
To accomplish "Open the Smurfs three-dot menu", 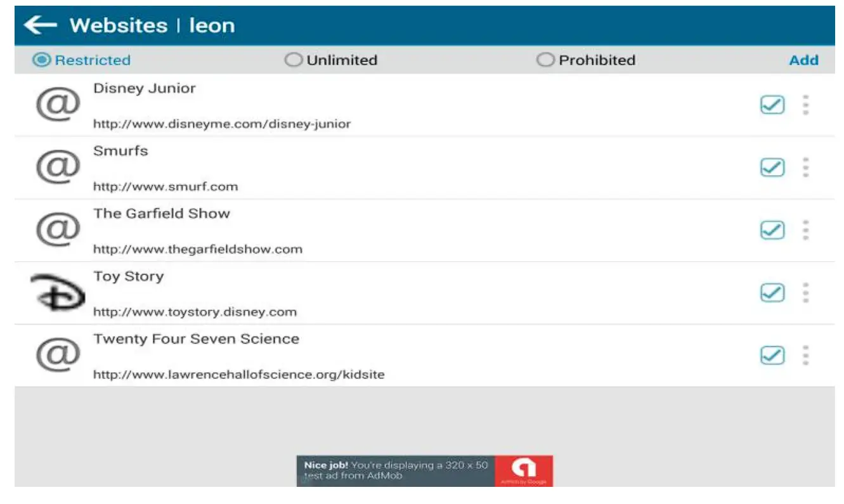I will tap(805, 167).
